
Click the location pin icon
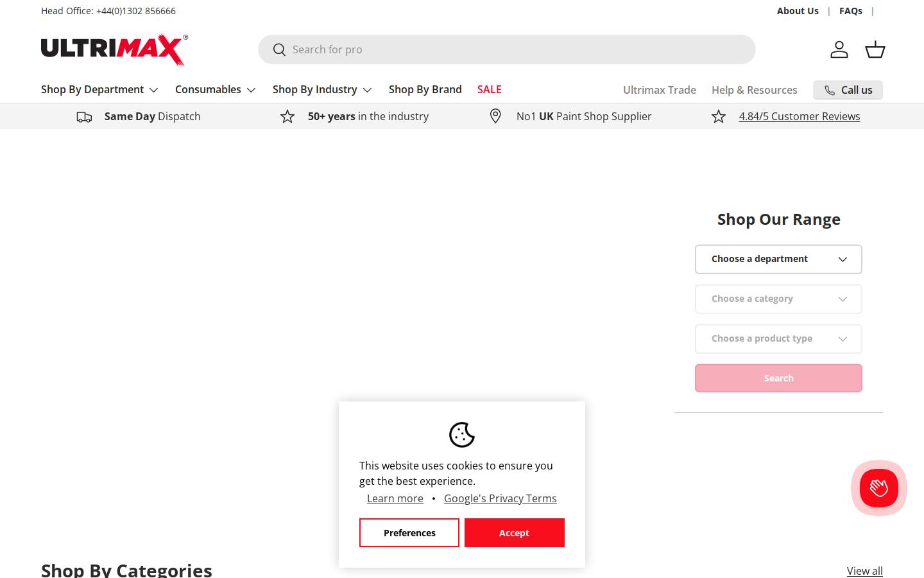point(495,116)
